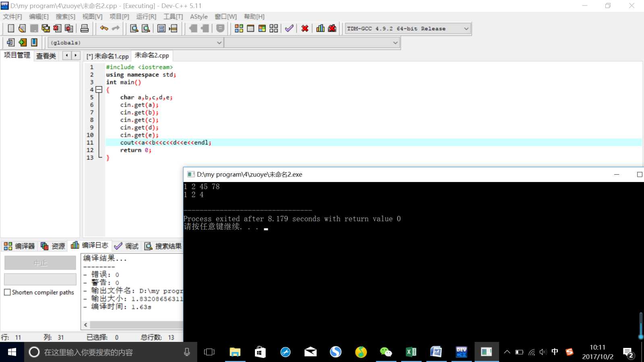Click the Open file toolbar icon

tap(22, 28)
